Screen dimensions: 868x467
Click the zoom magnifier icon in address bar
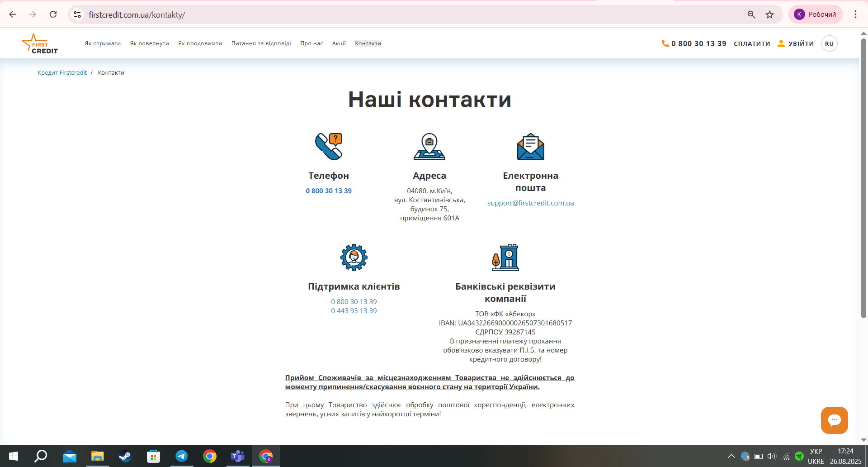coord(751,14)
